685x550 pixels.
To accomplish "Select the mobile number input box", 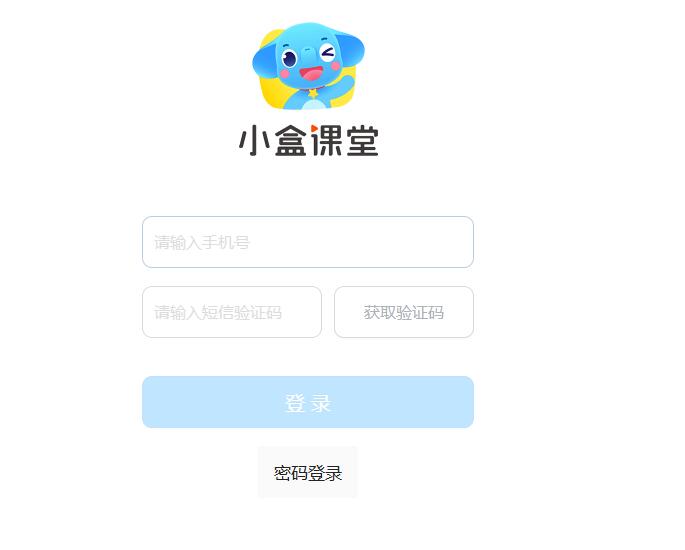I will click(308, 242).
